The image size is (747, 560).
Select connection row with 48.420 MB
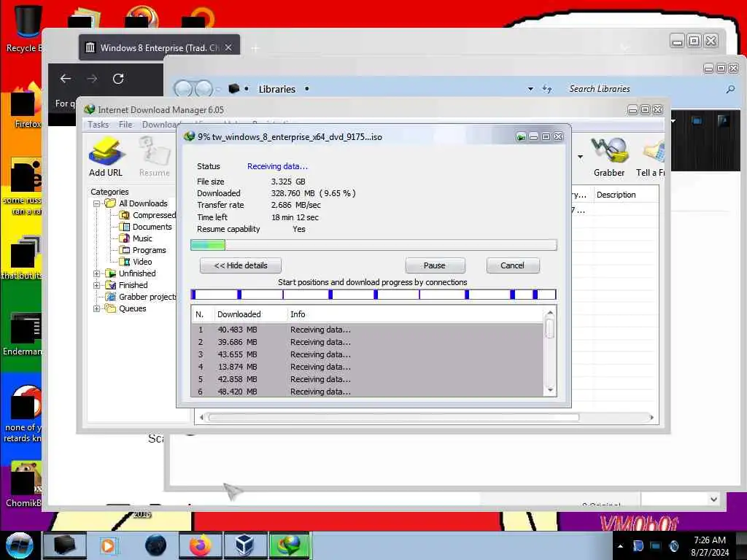(x=368, y=392)
